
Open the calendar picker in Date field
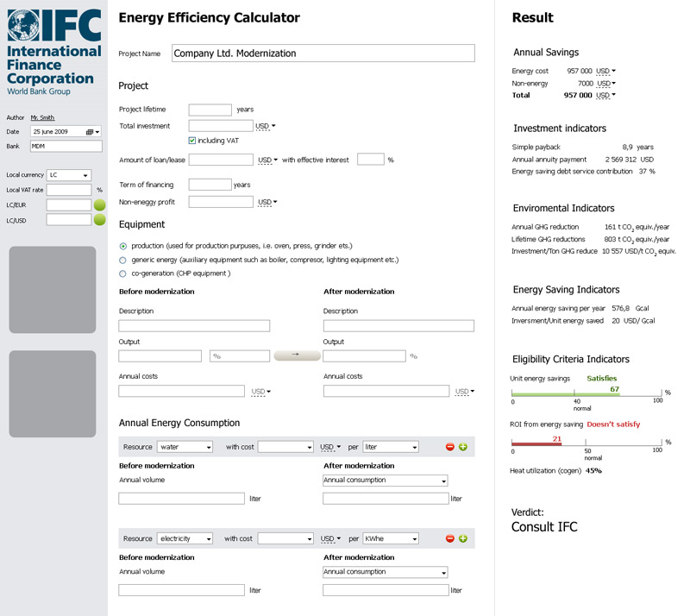click(90, 132)
